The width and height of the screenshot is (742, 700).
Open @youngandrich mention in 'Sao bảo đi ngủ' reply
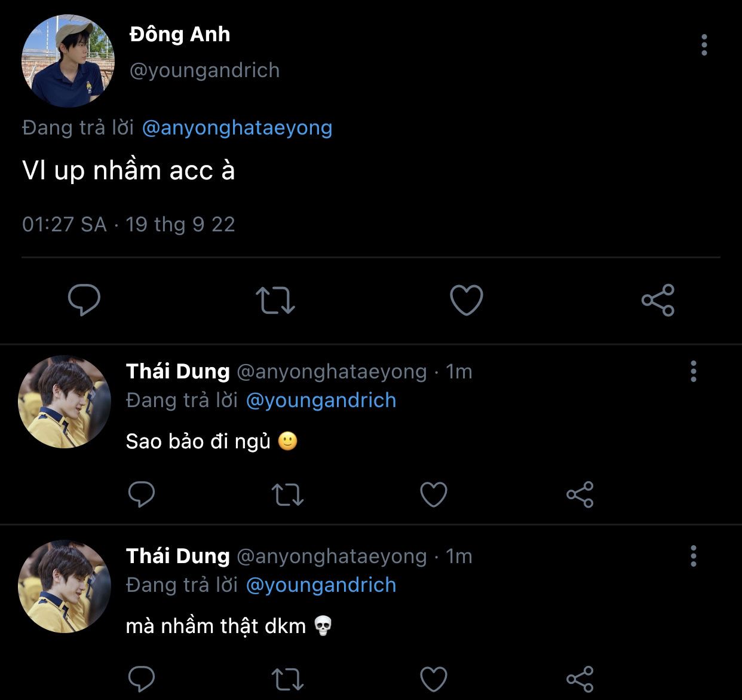321,400
